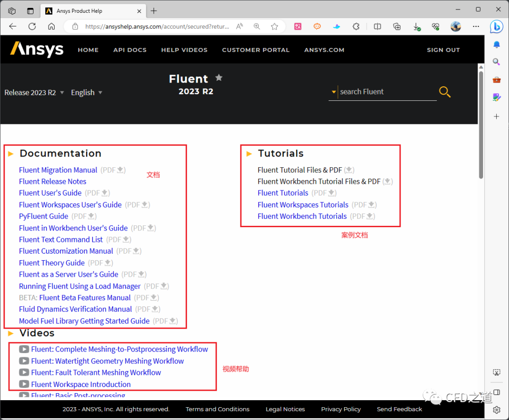Image resolution: width=509 pixels, height=420 pixels.
Task: Download the Fluent Theory Guide PDF
Action: (108, 263)
